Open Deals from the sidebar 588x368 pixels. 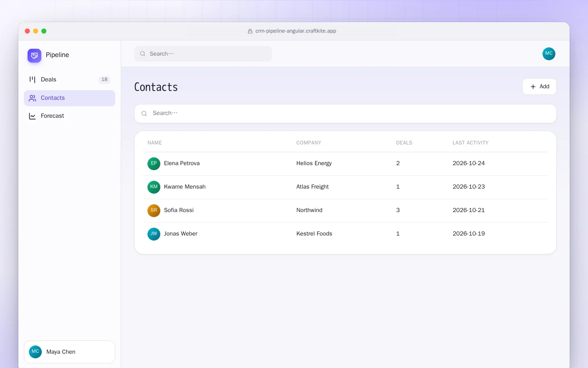69,80
